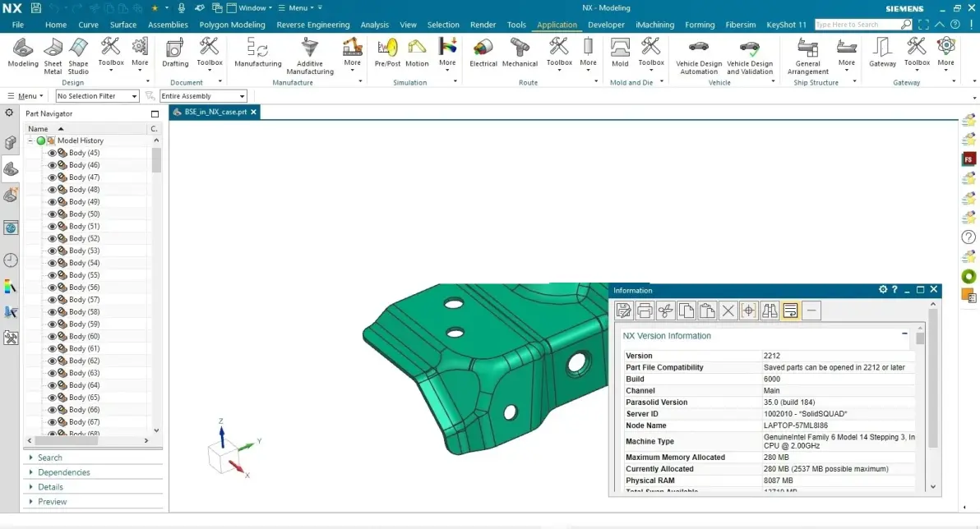This screenshot has height=529, width=980.
Task: Switch to the Home ribbon tab
Action: tap(56, 25)
